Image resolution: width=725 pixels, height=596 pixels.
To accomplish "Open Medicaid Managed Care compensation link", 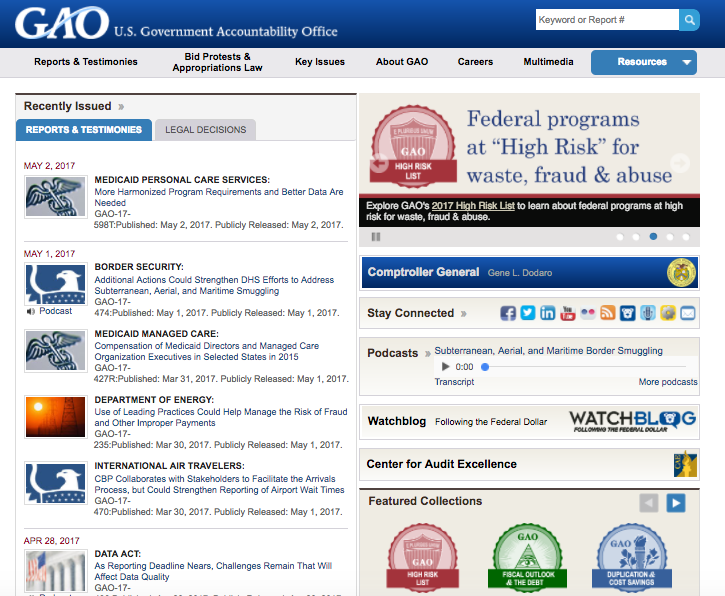I will pos(207,351).
